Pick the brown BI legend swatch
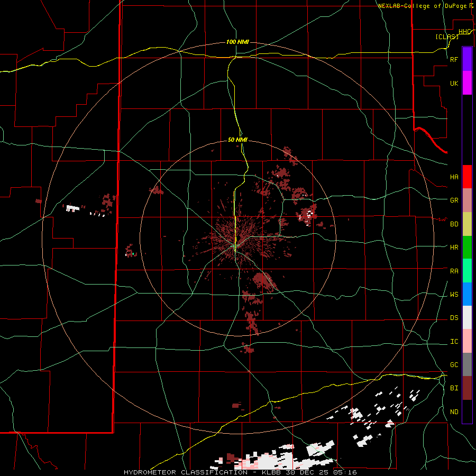The height and width of the screenshot is (476, 476). point(467,388)
